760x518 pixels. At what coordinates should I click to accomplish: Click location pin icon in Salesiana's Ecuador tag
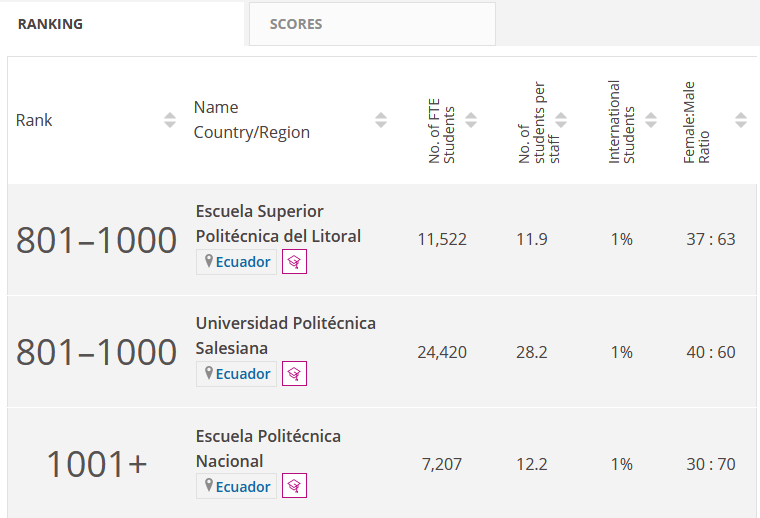pos(209,373)
